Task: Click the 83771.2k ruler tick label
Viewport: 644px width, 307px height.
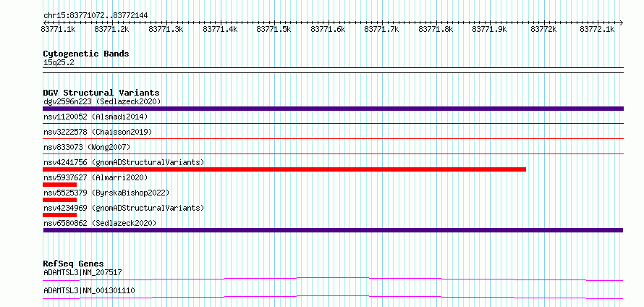Action: (x=111, y=29)
